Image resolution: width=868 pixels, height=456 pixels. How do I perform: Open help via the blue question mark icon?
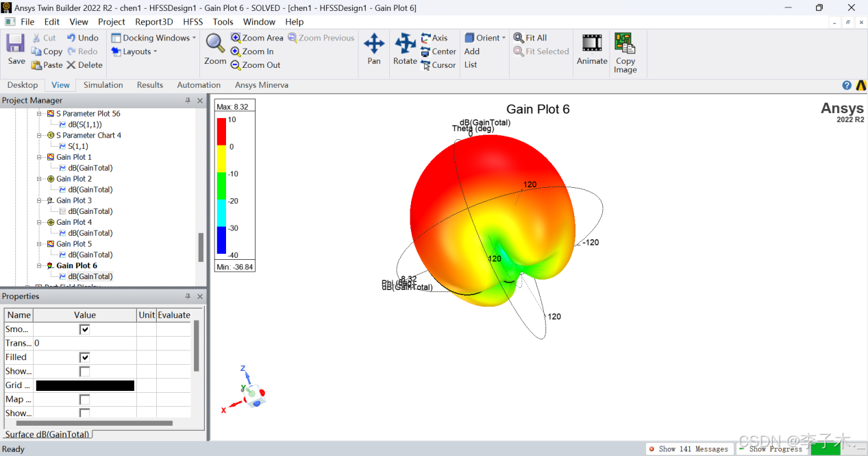point(847,85)
